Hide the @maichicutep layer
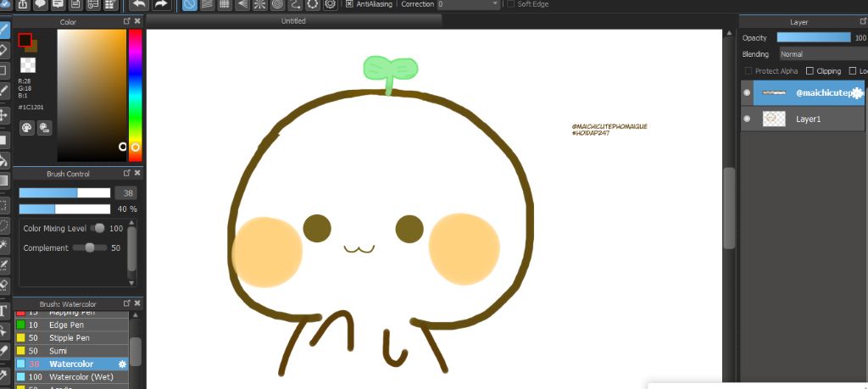868x389 pixels. 747,92
